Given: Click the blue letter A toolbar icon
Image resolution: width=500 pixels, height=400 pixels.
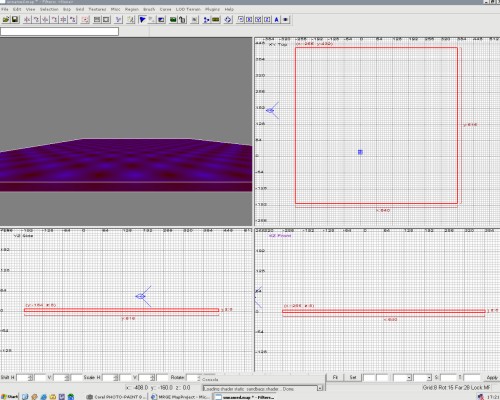Looking at the screenshot, I should (276, 20).
